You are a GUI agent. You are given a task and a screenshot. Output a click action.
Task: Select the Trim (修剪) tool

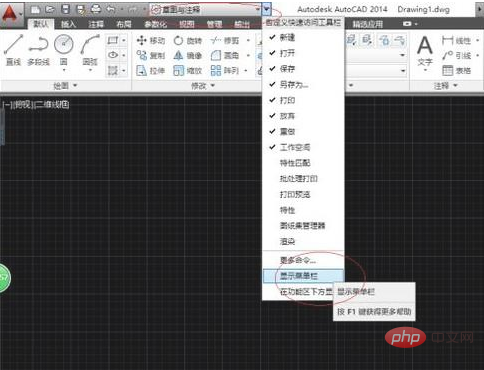point(225,41)
